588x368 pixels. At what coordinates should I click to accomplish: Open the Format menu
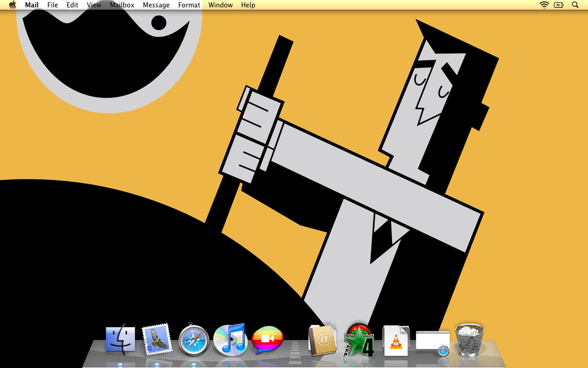(189, 5)
